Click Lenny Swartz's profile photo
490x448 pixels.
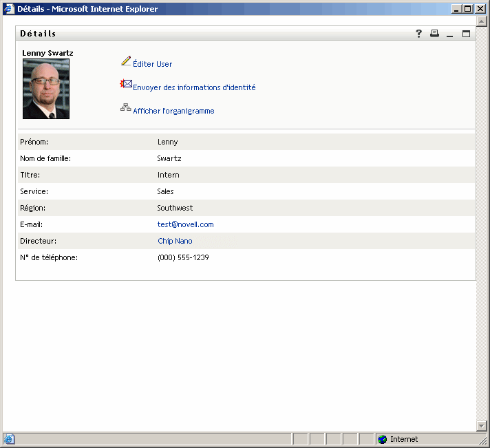46,89
